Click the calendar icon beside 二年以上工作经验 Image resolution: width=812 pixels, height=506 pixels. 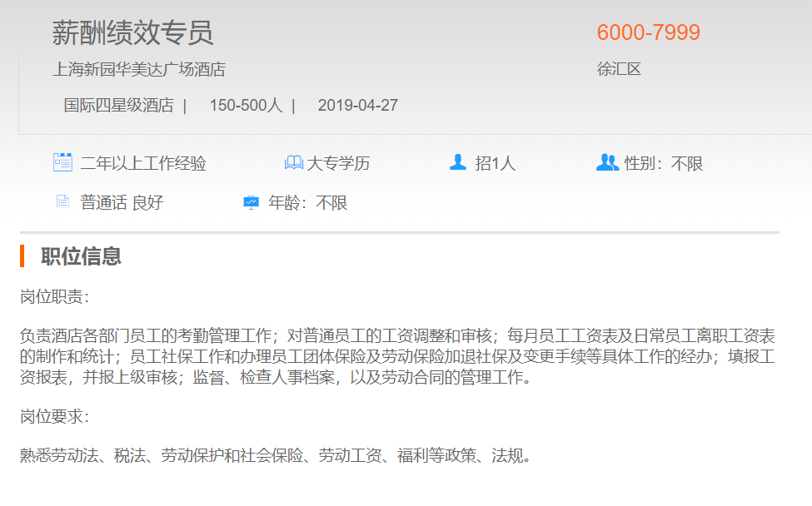click(62, 162)
